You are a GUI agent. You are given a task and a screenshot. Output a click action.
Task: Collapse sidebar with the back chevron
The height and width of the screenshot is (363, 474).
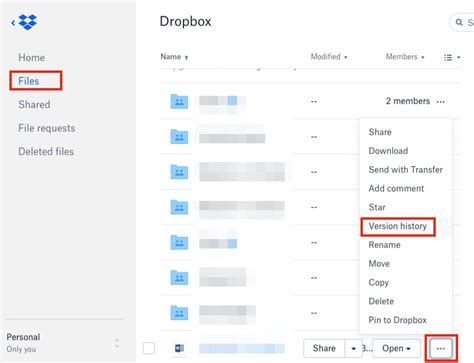click(x=13, y=23)
